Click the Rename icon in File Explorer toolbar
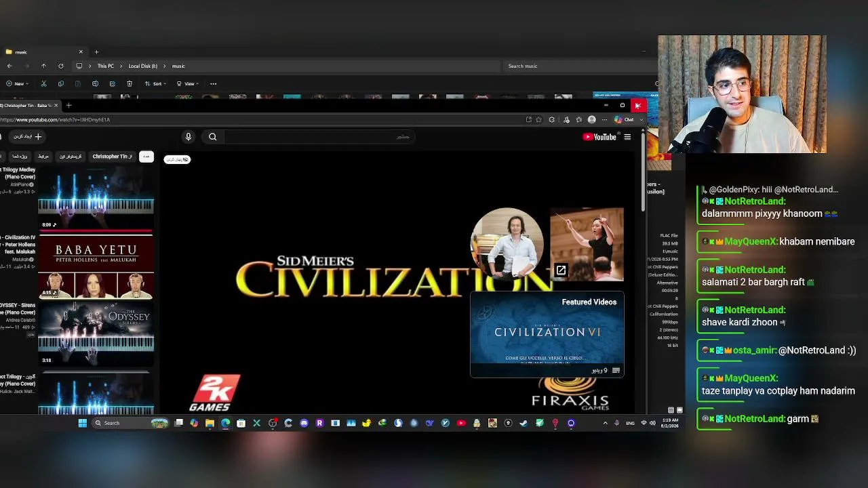Viewport: 868px width, 488px height. tap(95, 84)
